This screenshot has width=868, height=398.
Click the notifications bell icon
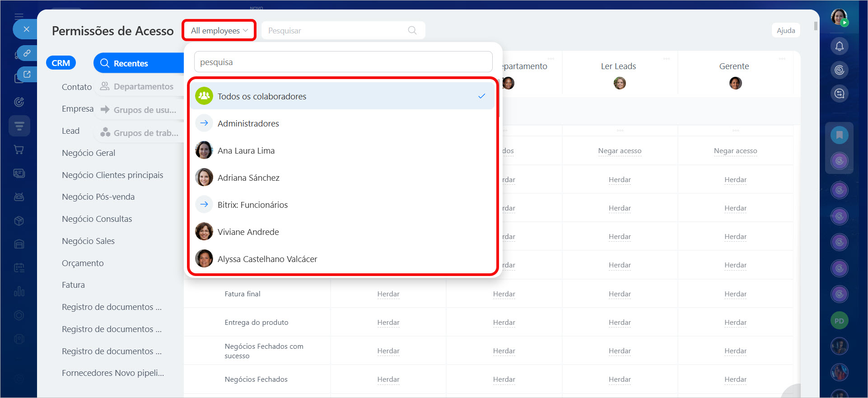[x=839, y=46]
